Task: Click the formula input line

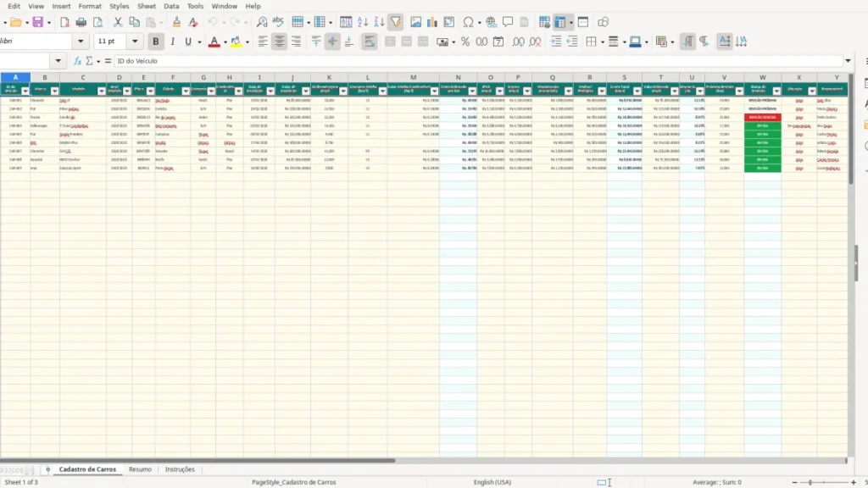Action: click(478, 61)
